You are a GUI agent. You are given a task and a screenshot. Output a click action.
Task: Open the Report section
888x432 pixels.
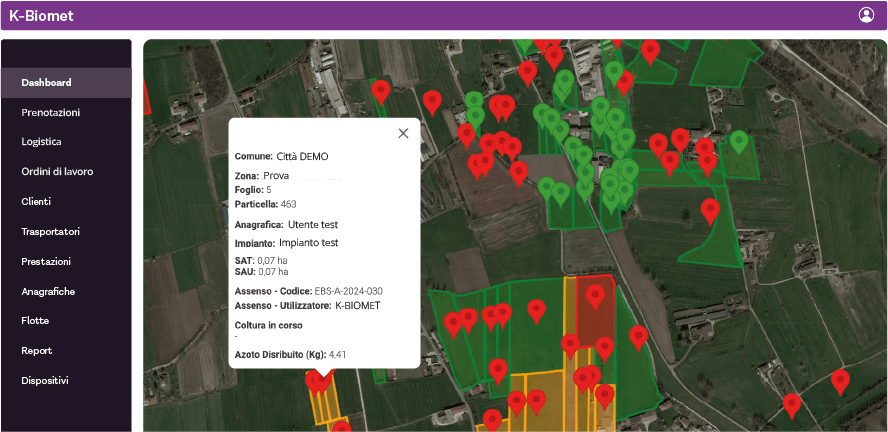[x=37, y=351]
